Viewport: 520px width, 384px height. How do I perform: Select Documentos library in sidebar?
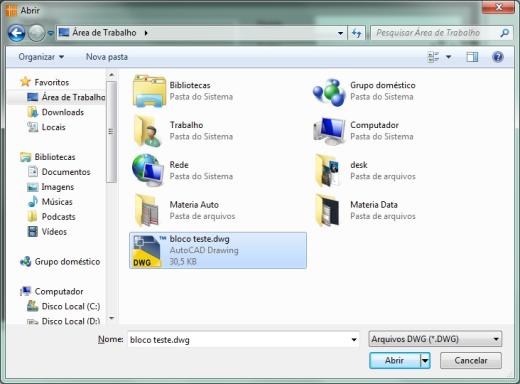pyautogui.click(x=66, y=172)
